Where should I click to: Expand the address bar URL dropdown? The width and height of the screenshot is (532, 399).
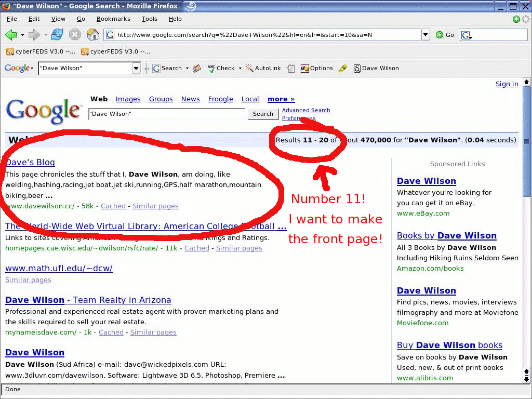tap(425, 35)
